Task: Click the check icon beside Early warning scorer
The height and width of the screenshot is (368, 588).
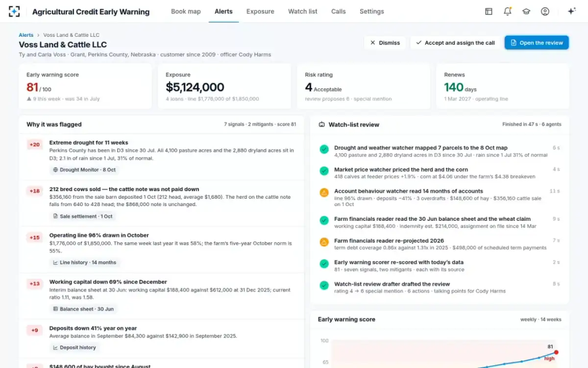Action: click(x=324, y=263)
